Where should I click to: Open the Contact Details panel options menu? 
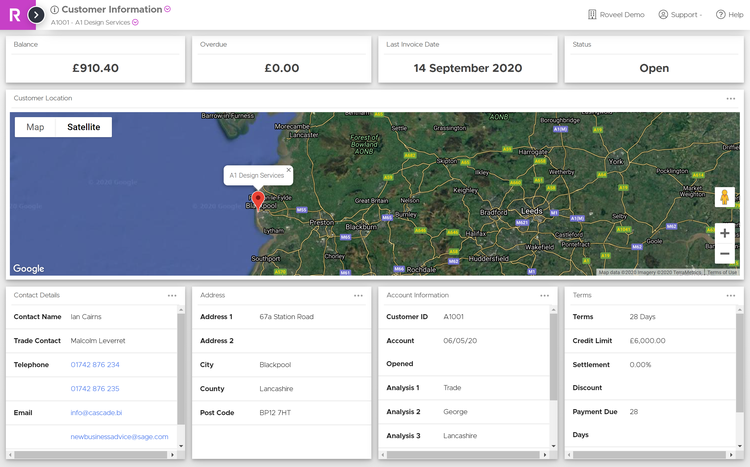(172, 296)
